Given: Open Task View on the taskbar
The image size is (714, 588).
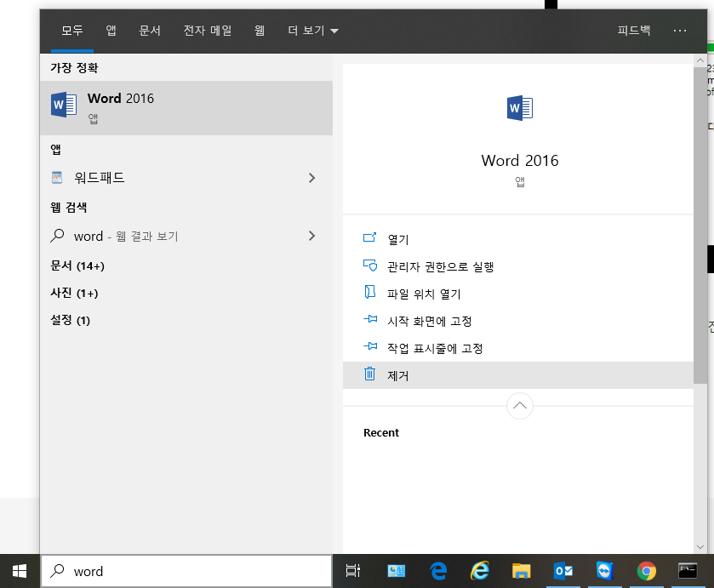Looking at the screenshot, I should coord(353,571).
